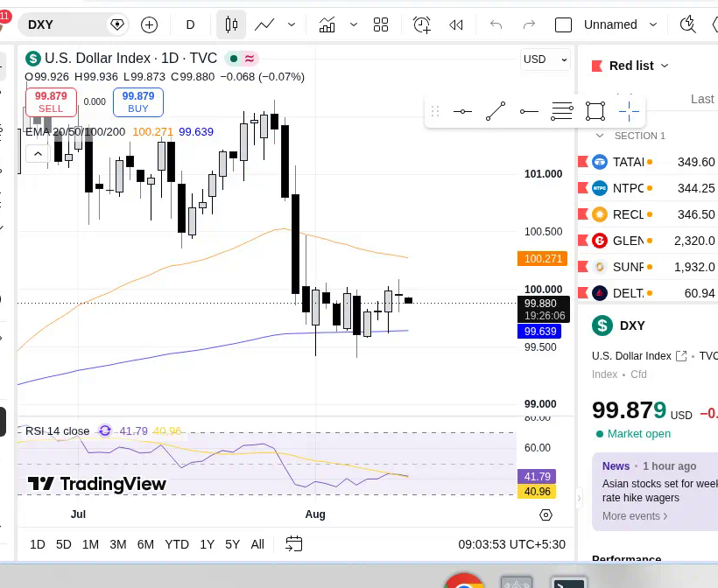Open the indicator templates grid icon

tap(381, 24)
